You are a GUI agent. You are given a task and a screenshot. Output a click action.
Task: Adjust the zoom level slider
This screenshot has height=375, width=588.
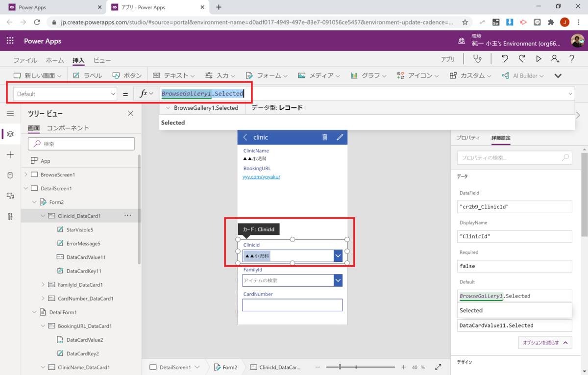361,367
